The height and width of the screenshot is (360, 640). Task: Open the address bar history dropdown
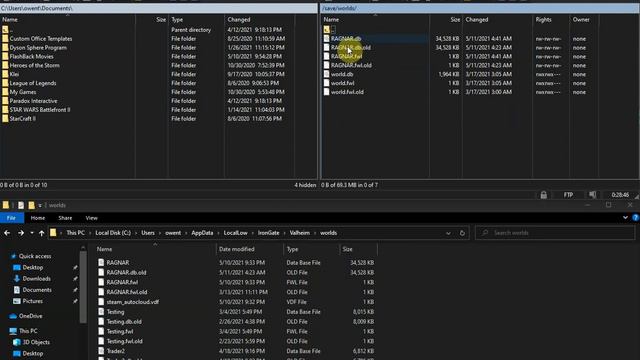(448, 233)
